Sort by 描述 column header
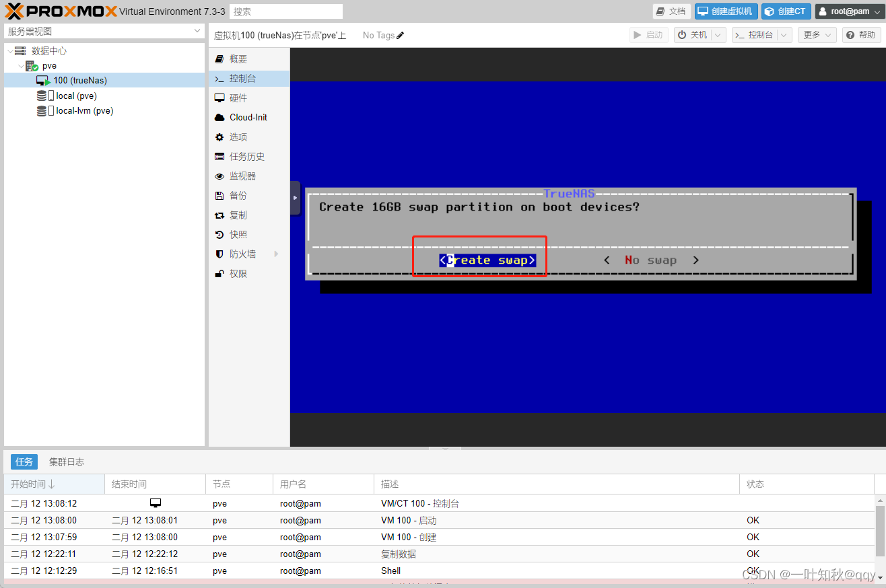Image resolution: width=886 pixels, height=588 pixels. pyautogui.click(x=556, y=484)
